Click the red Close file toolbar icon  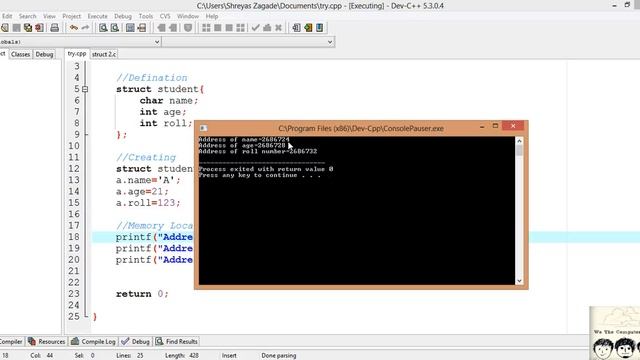pos(40,28)
